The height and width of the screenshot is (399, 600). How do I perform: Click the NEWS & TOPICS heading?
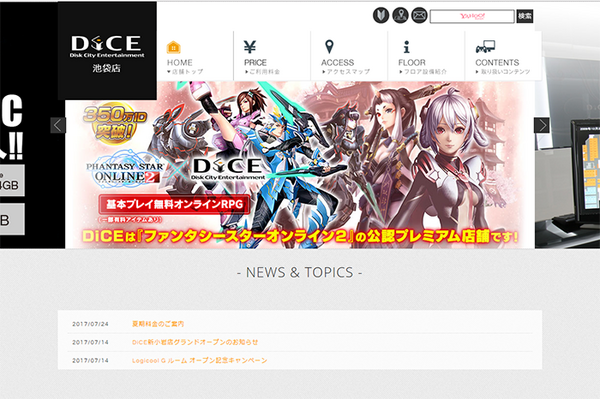(300, 272)
